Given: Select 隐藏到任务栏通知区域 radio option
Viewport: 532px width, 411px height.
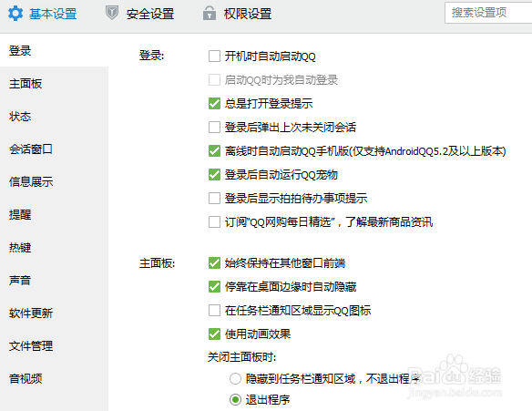Looking at the screenshot, I should (x=235, y=378).
